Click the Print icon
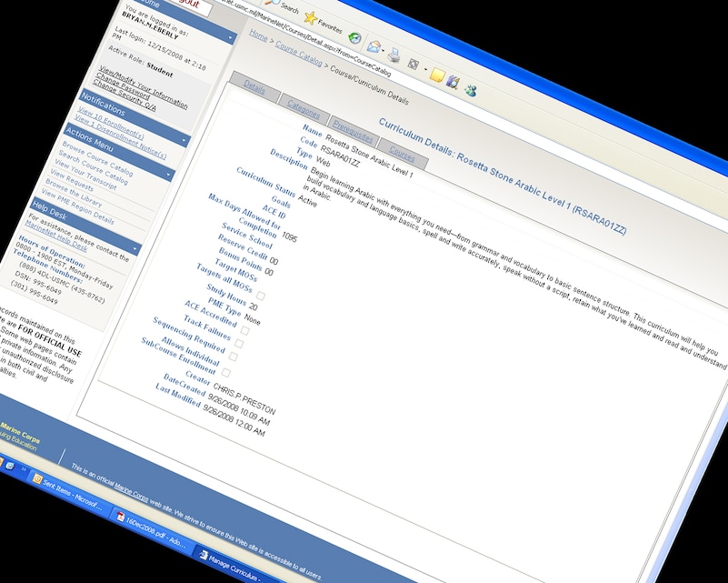 393,57
